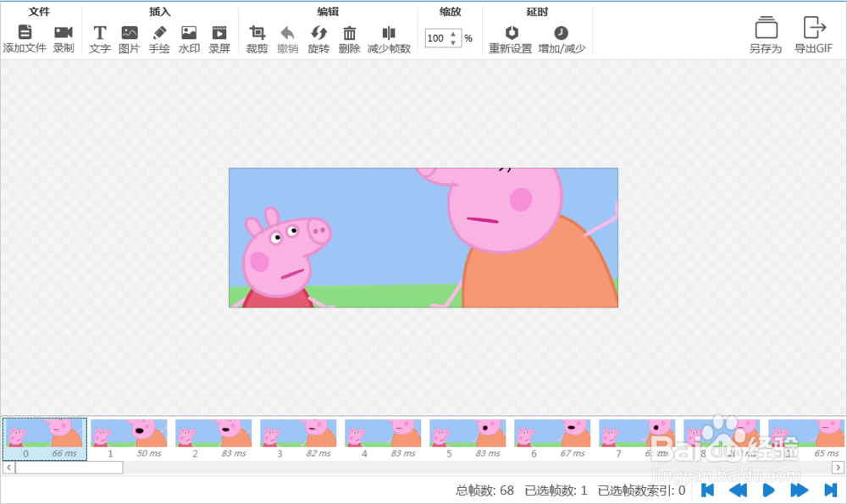Jump to the last frame
This screenshot has width=847, height=504.
click(x=830, y=490)
